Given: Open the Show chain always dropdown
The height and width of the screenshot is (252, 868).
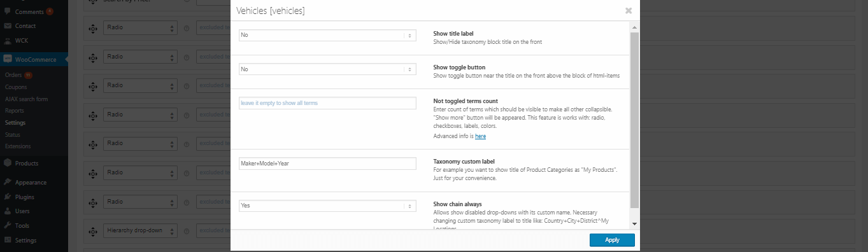Looking at the screenshot, I should coord(327,206).
